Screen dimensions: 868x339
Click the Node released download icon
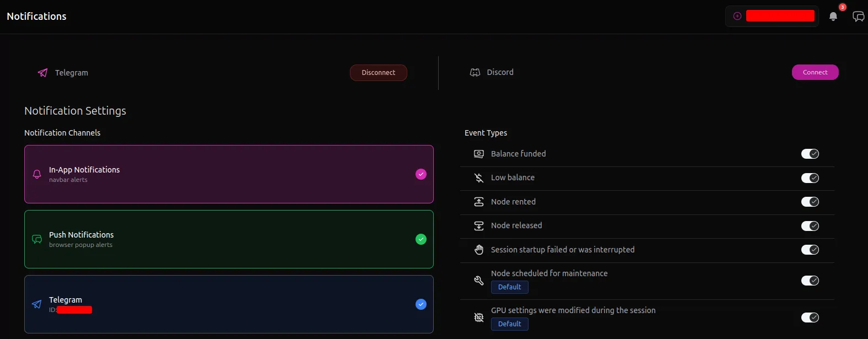479,225
